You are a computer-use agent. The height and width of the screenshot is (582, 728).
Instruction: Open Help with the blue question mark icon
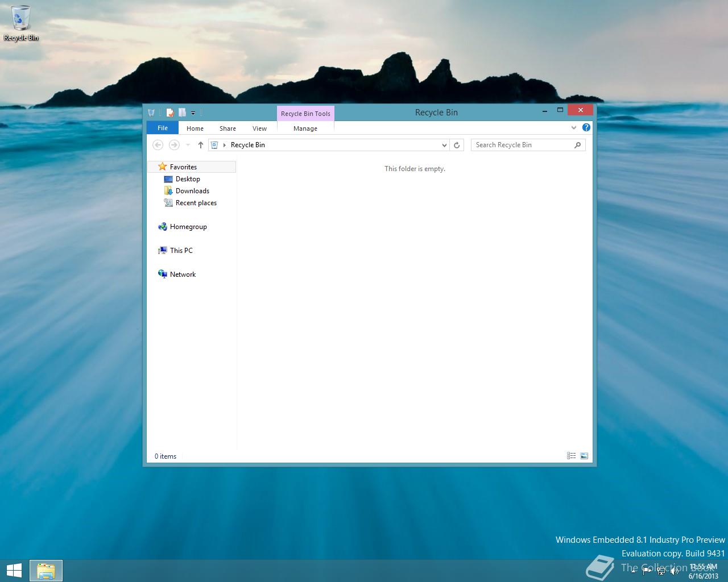[586, 127]
